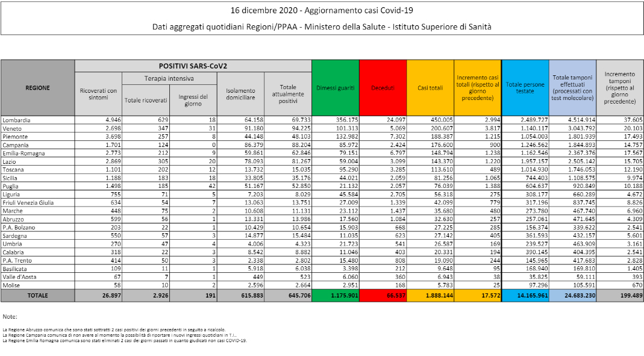Select total hospitalized value 26.897
This screenshot has width=644, height=356.
[x=98, y=295]
